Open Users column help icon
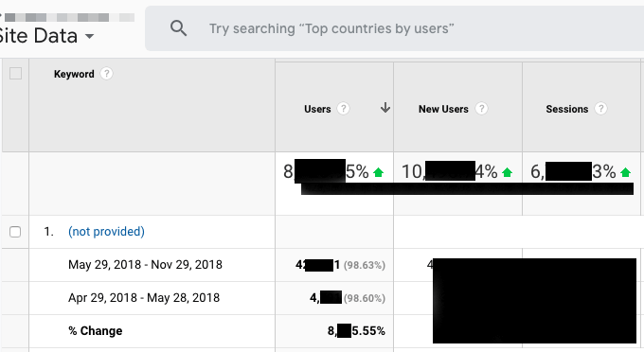The image size is (644, 352). pos(343,109)
